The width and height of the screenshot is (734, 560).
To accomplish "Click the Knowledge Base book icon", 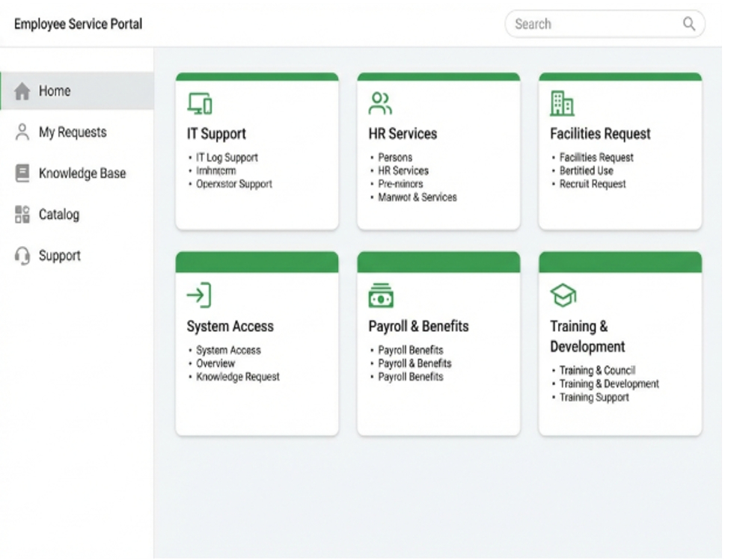I will (22, 173).
